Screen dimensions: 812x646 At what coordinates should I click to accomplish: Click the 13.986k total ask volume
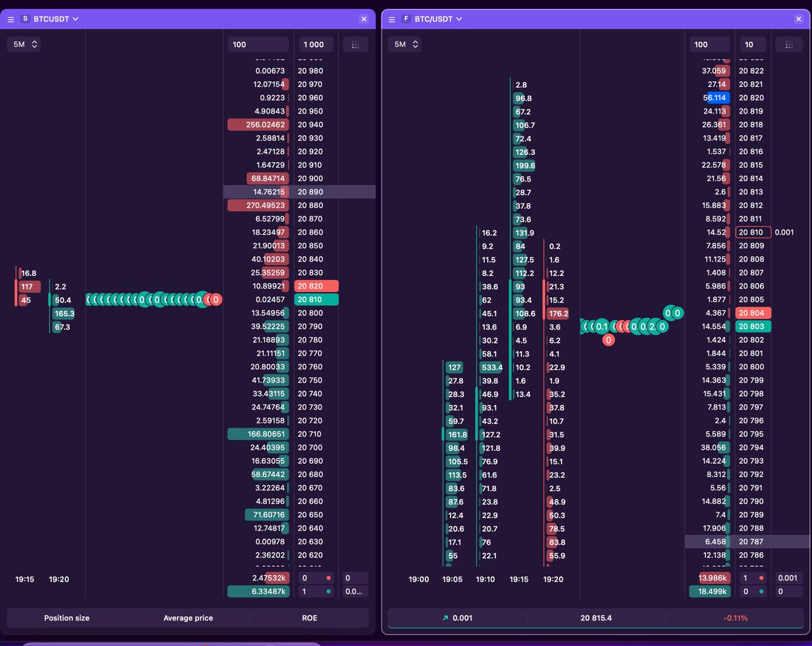click(x=713, y=578)
